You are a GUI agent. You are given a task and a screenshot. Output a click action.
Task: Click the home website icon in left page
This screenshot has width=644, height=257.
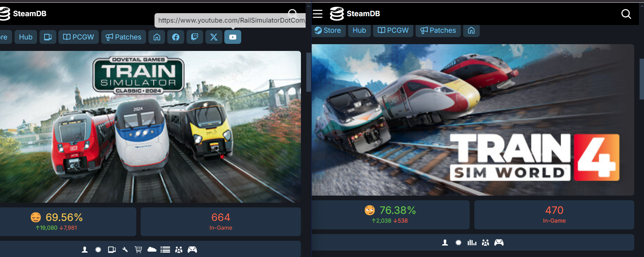pos(157,37)
